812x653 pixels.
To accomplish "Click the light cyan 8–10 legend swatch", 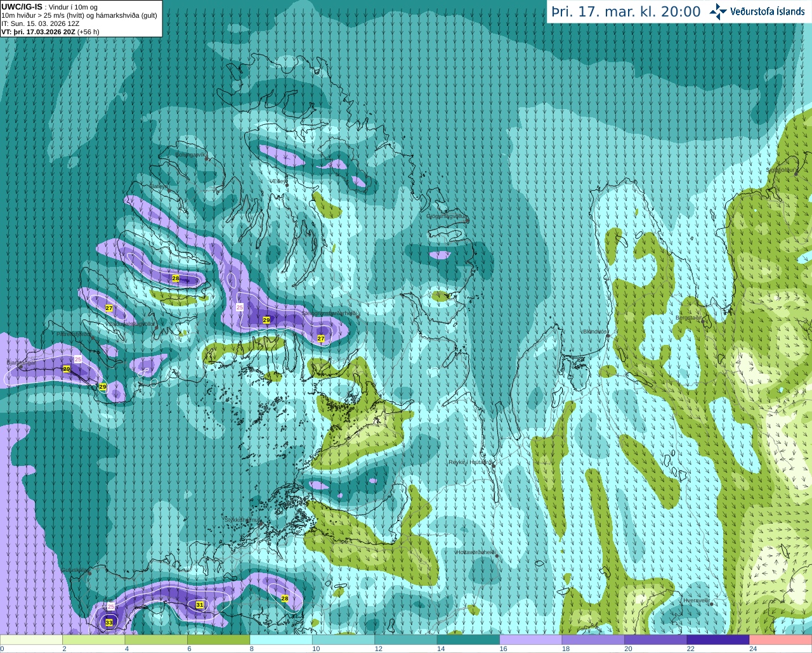I will (x=281, y=639).
